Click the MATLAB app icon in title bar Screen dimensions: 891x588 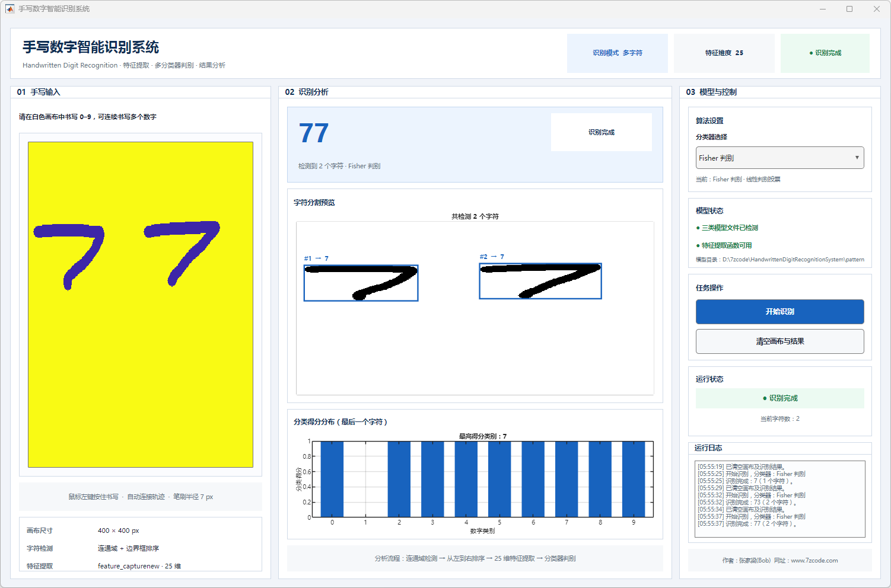click(9, 9)
